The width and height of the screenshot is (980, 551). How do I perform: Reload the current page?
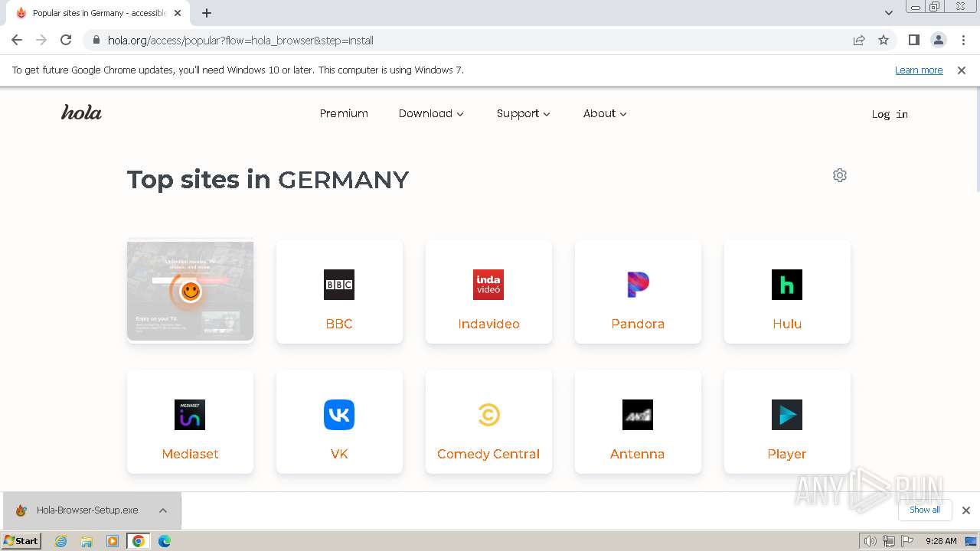66,40
